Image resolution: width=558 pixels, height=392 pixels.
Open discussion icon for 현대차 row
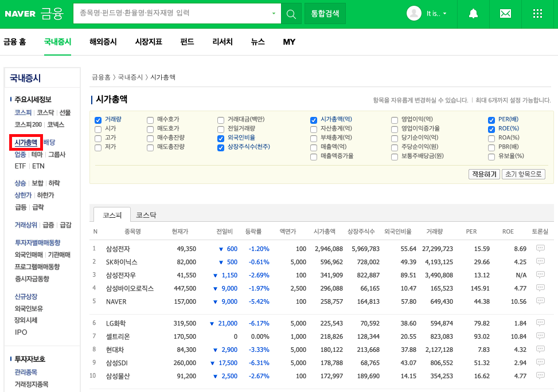(x=540, y=350)
